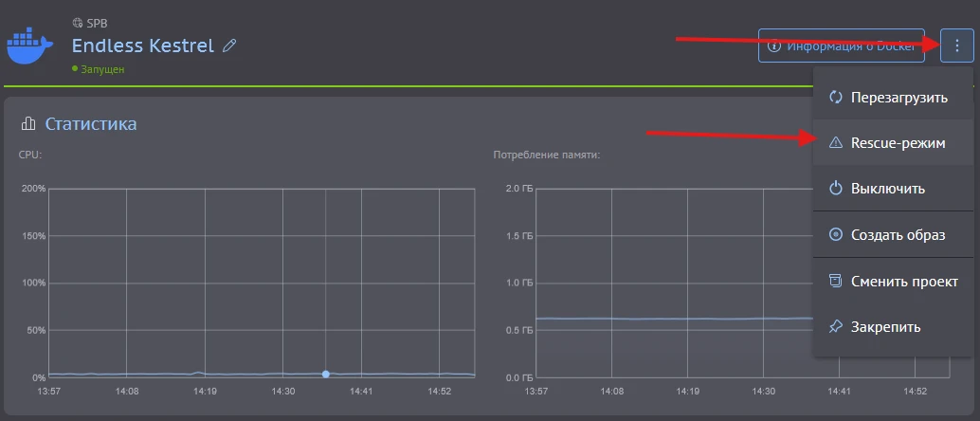The height and width of the screenshot is (421, 980).
Task: Click the Статистика section heading
Action: [x=91, y=124]
